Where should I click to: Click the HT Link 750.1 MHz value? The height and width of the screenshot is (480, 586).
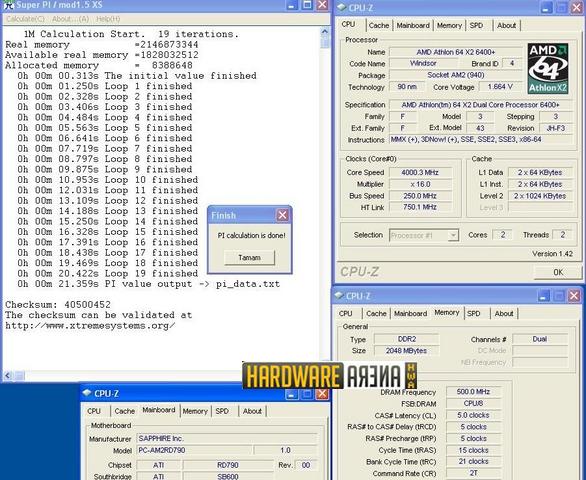point(420,207)
